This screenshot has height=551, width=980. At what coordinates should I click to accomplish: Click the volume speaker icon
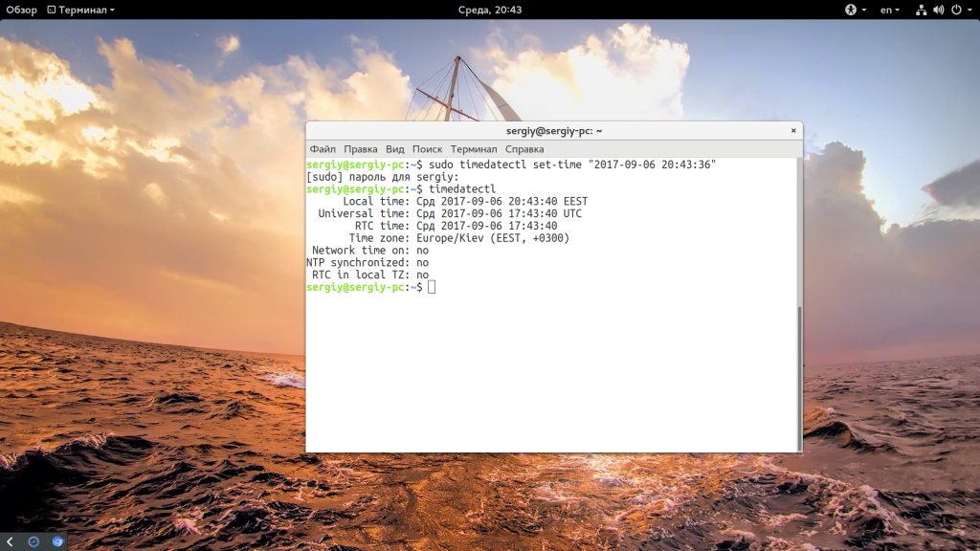pyautogui.click(x=938, y=10)
